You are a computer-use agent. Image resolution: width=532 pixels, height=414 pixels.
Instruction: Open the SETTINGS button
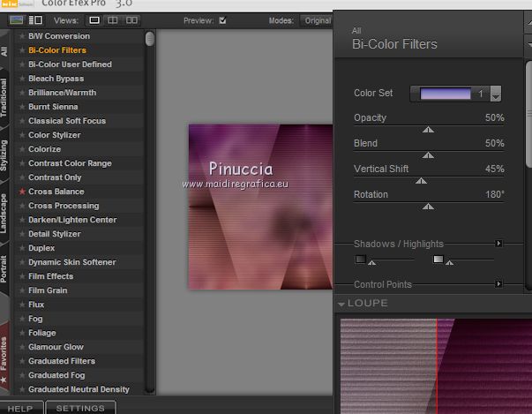pyautogui.click(x=80, y=408)
